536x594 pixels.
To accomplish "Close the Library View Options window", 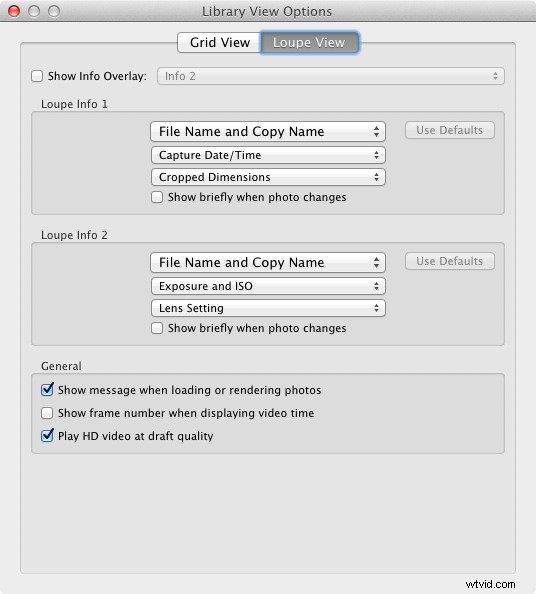I will [x=14, y=11].
